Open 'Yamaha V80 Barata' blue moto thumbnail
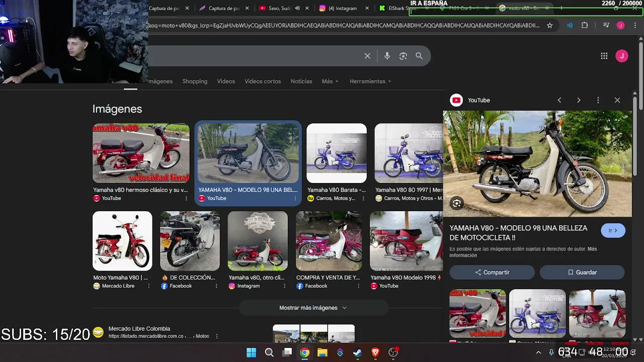 click(337, 153)
